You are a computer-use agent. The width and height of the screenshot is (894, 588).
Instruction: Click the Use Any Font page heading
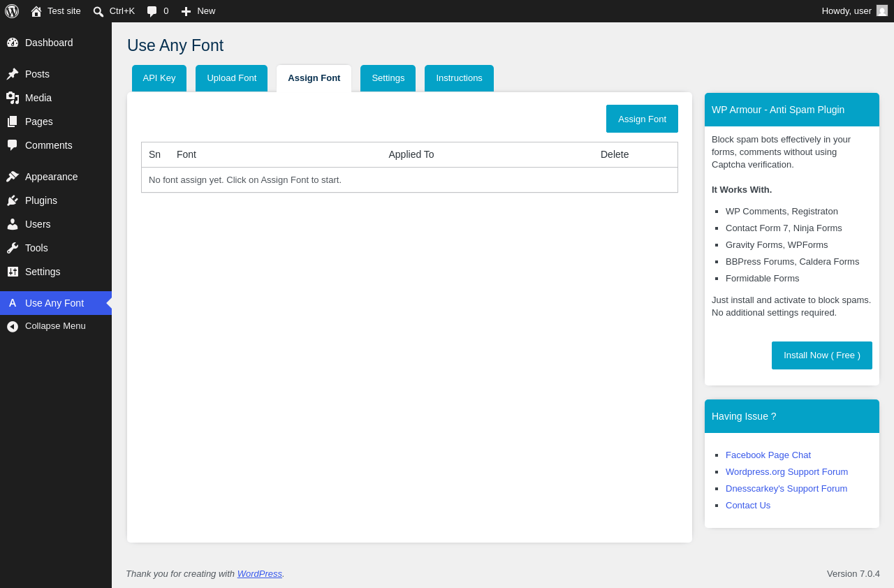[175, 45]
